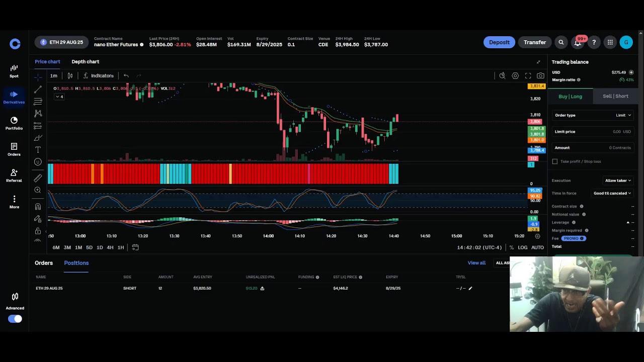The image size is (644, 362).
Task: Open the apps grid icon
Action: pyautogui.click(x=610, y=43)
